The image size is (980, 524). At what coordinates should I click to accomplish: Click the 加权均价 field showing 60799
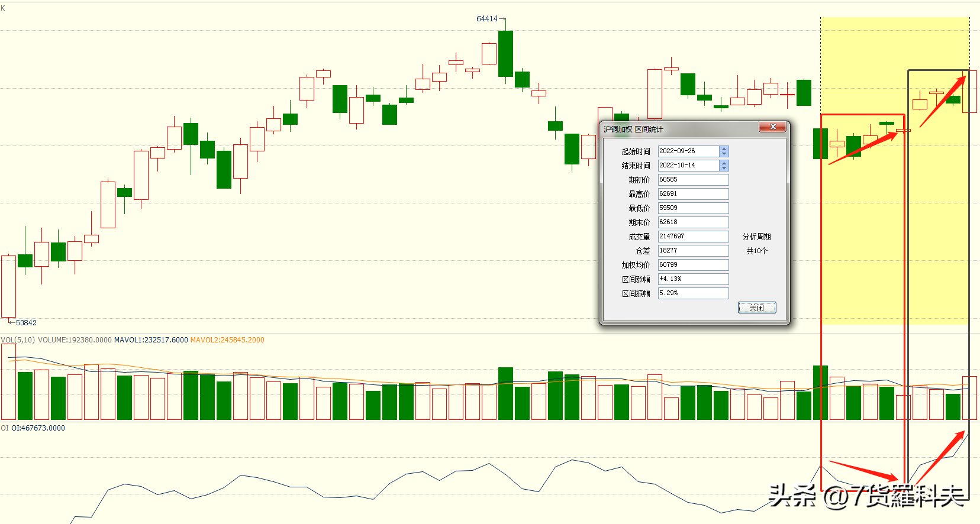[x=694, y=265]
